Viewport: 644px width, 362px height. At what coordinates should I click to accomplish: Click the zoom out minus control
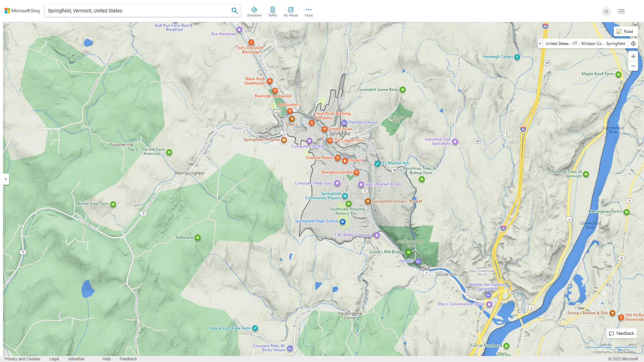coord(633,66)
